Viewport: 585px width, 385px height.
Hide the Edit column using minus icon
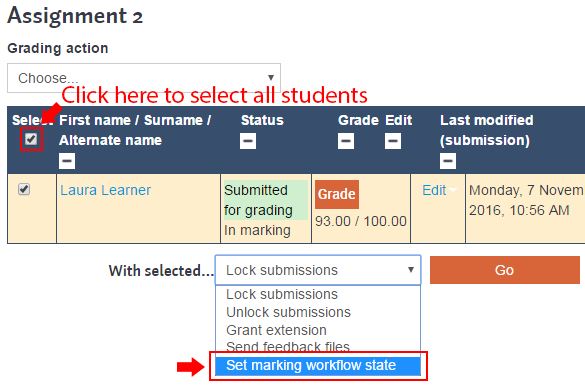tap(393, 141)
